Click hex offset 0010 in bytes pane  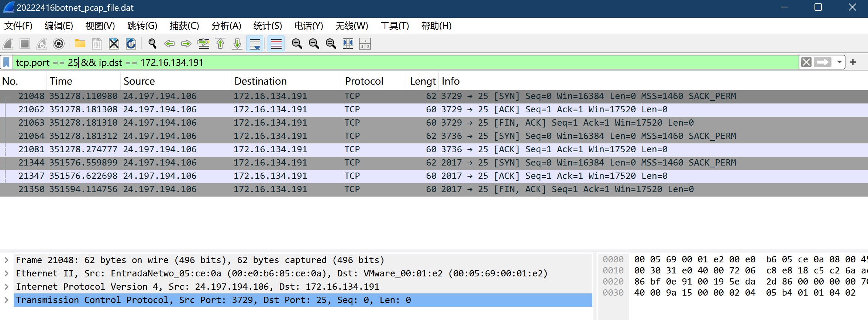coord(613,270)
